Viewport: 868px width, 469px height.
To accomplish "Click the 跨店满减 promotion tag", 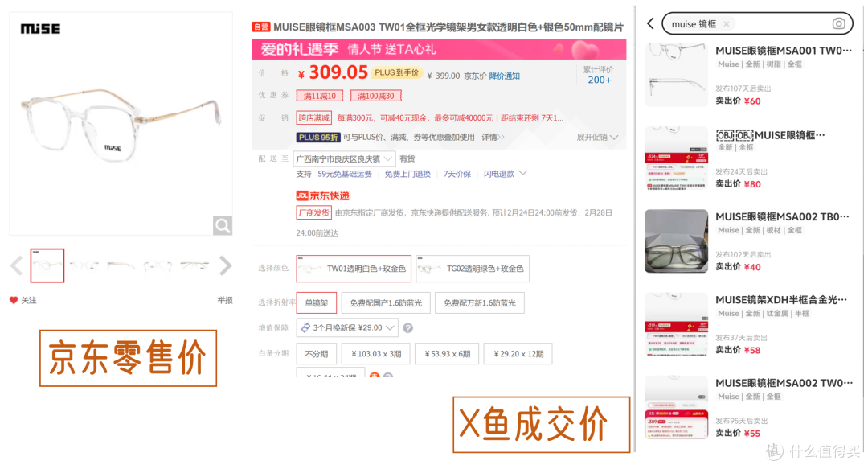I will 314,118.
